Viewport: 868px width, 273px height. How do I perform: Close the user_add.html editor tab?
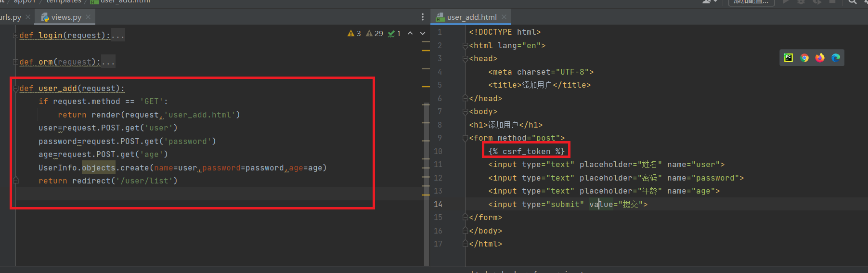click(x=504, y=17)
